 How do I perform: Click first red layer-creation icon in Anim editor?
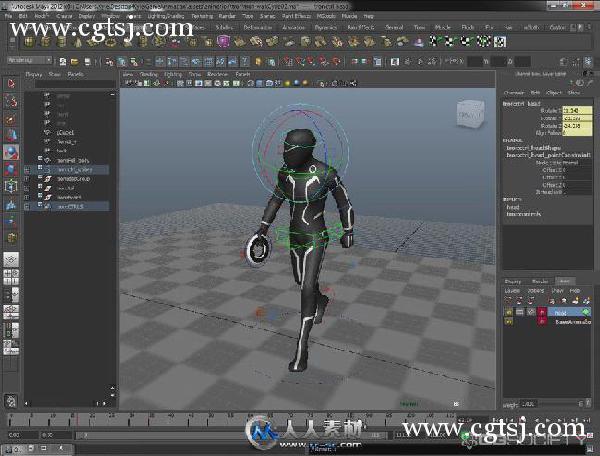click(x=508, y=301)
